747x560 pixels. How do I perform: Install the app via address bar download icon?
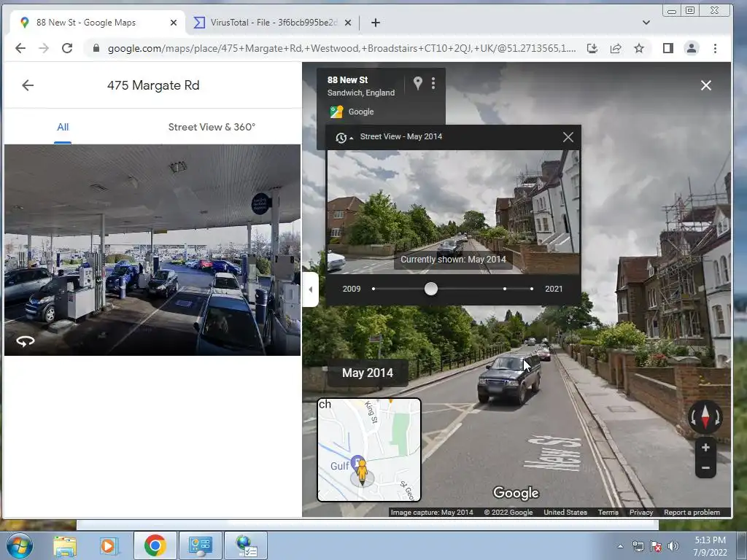592,48
